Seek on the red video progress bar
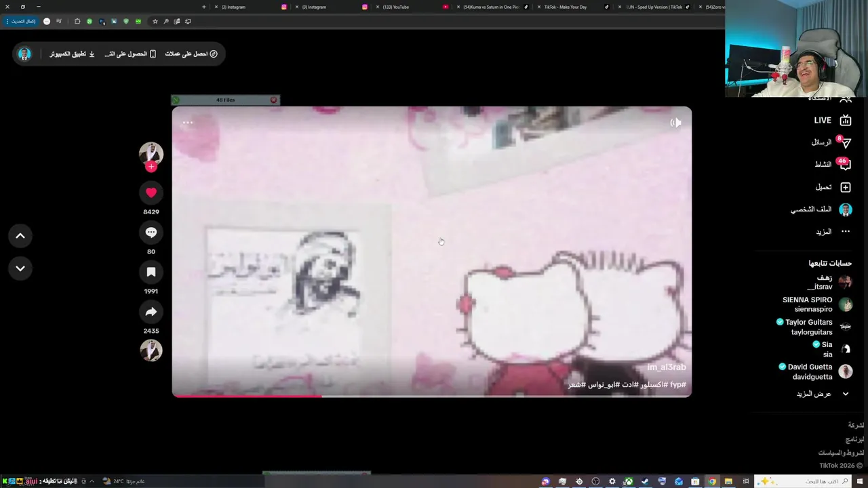 [431, 396]
